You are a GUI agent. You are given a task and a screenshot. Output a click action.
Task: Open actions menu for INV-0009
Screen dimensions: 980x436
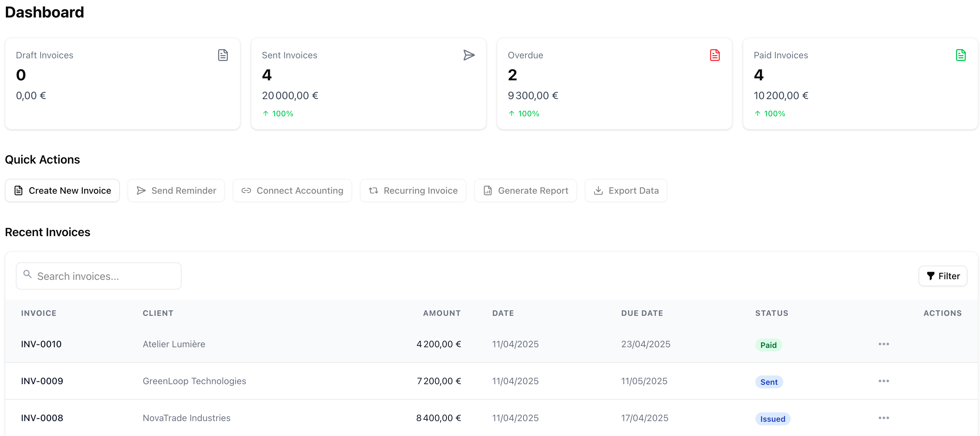(x=883, y=381)
